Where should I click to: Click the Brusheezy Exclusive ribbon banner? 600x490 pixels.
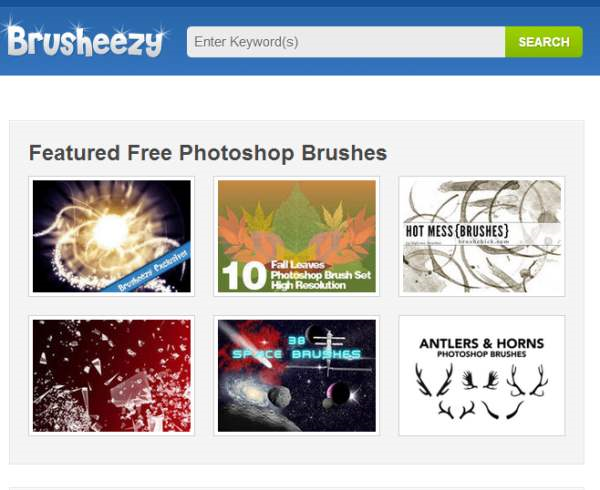tap(147, 268)
